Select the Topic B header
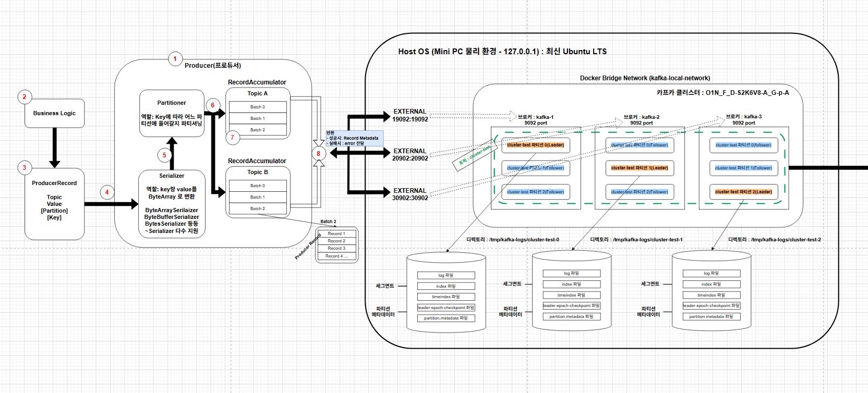Image resolution: width=868 pixels, height=393 pixels. (x=258, y=172)
